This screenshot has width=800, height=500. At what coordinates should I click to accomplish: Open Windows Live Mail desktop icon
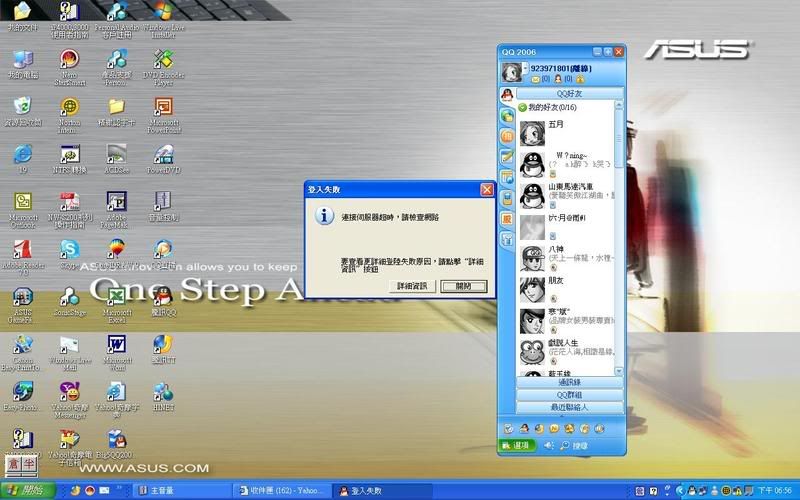[x=69, y=353]
